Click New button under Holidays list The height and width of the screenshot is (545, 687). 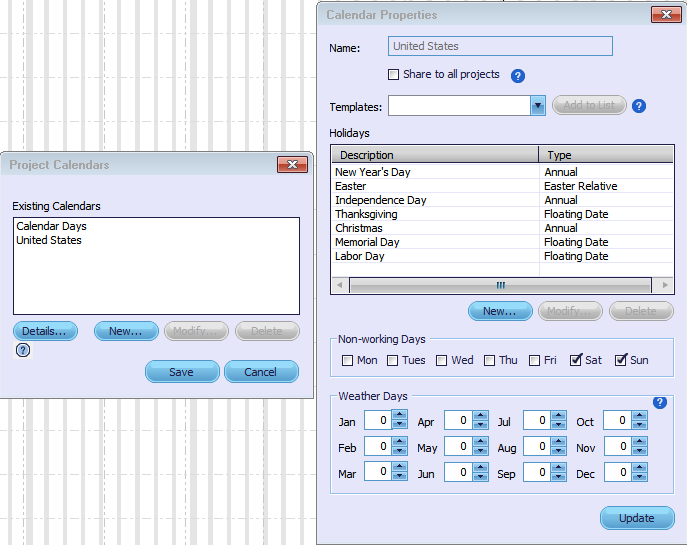click(x=500, y=311)
